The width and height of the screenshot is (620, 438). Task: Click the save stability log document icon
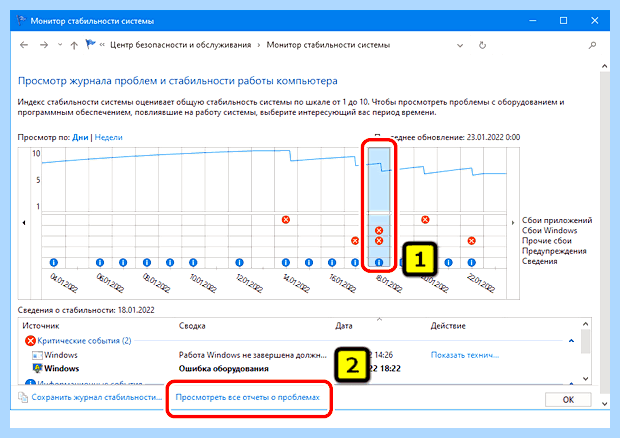tap(23, 397)
